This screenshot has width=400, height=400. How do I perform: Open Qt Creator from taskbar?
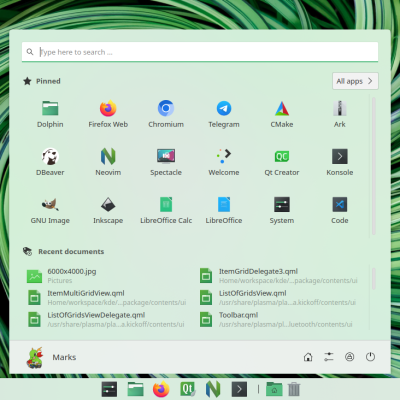(x=187, y=389)
